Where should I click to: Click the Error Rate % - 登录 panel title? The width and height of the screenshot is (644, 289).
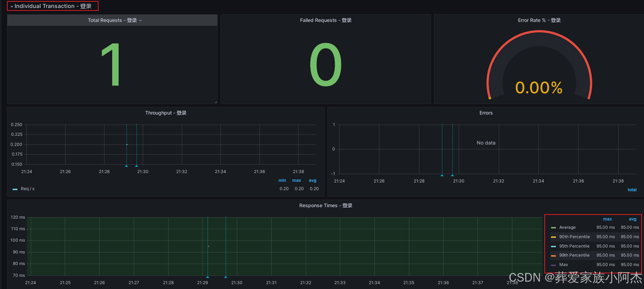539,20
